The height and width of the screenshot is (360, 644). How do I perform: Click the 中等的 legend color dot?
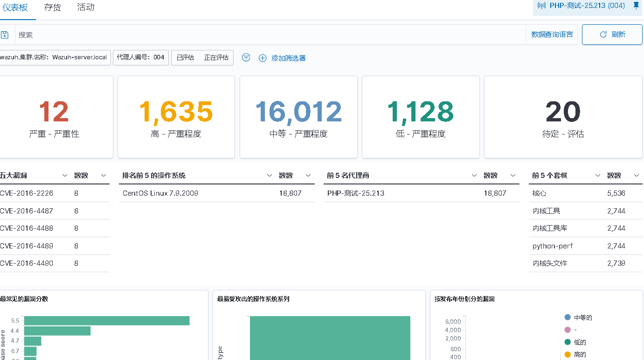point(568,318)
